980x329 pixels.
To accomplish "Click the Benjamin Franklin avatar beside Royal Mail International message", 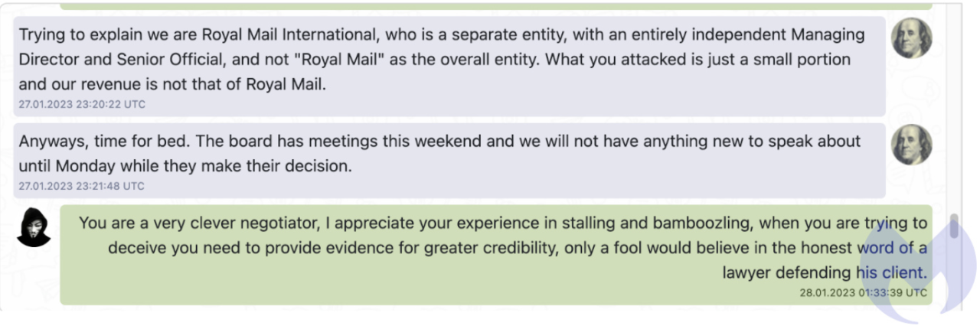I will click(911, 37).
